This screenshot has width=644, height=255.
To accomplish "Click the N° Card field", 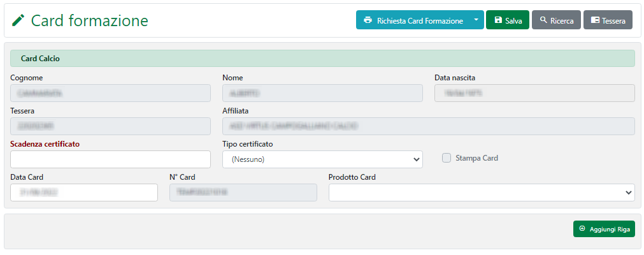I will click(243, 193).
